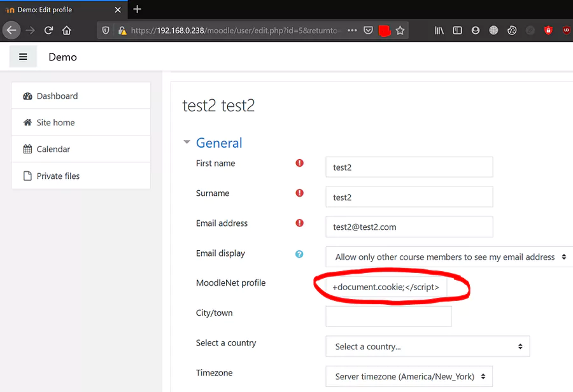Click the hamburger menu toggle beside Demo
Image resolution: width=573 pixels, height=392 pixels.
(x=23, y=57)
